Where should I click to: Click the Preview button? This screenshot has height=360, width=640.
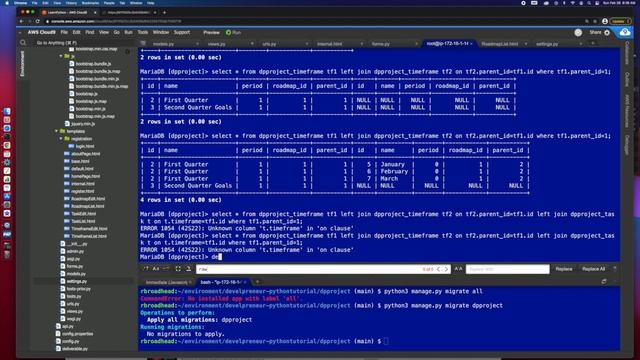[x=211, y=32]
